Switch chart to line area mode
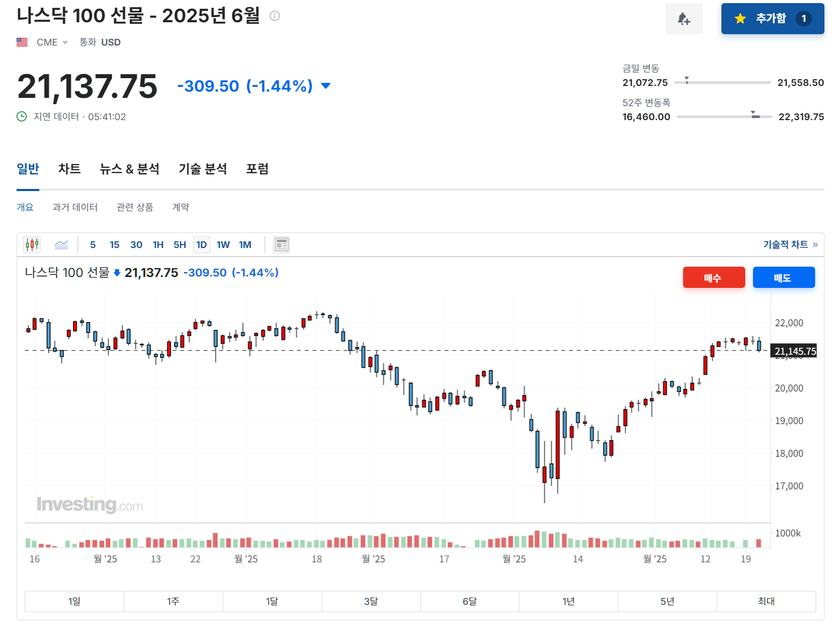This screenshot has height=625, width=840. [61, 244]
